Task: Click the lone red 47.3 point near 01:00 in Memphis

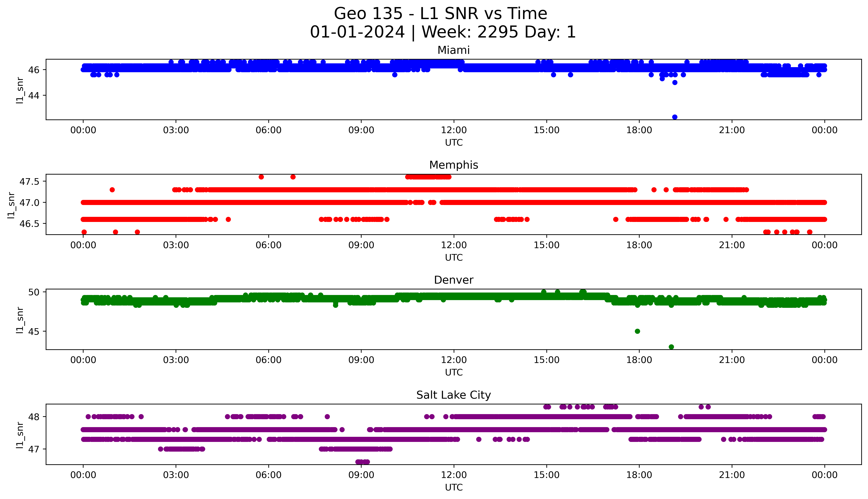Action: 112,190
